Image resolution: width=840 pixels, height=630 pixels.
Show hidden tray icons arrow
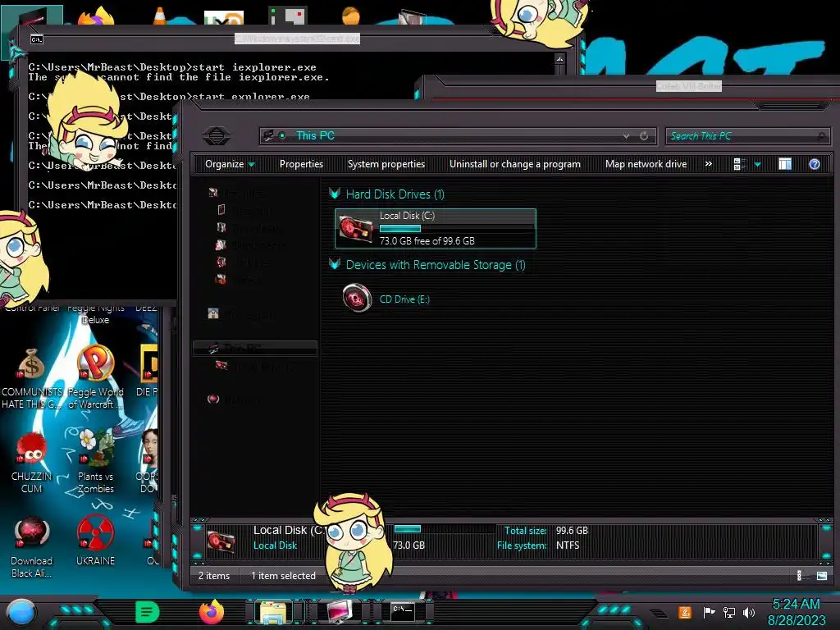tap(660, 613)
